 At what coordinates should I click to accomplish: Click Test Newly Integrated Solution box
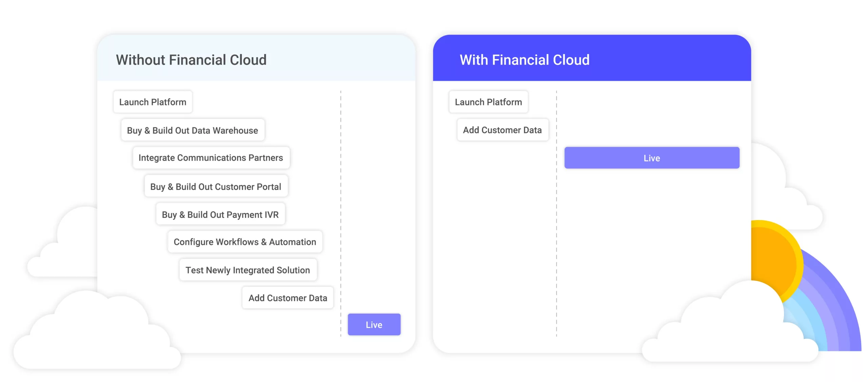click(248, 270)
